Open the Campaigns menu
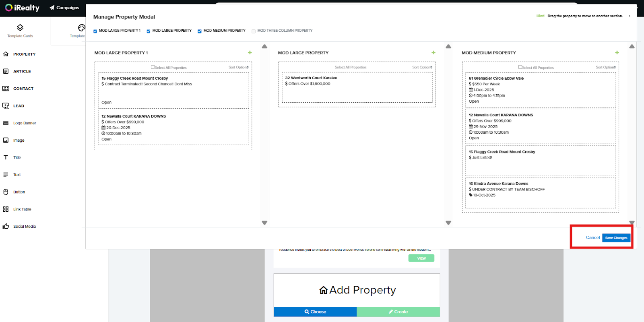Viewport: 644px width, 322px height. [x=64, y=8]
